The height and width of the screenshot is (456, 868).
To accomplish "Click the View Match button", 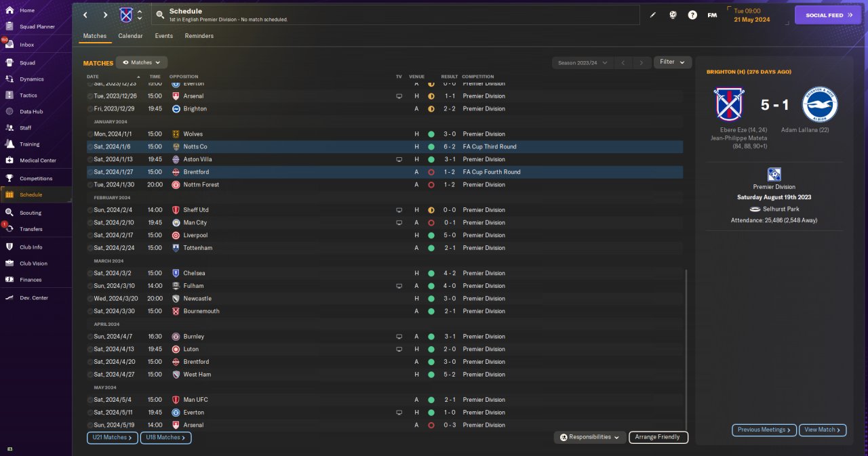I will pyautogui.click(x=823, y=430).
